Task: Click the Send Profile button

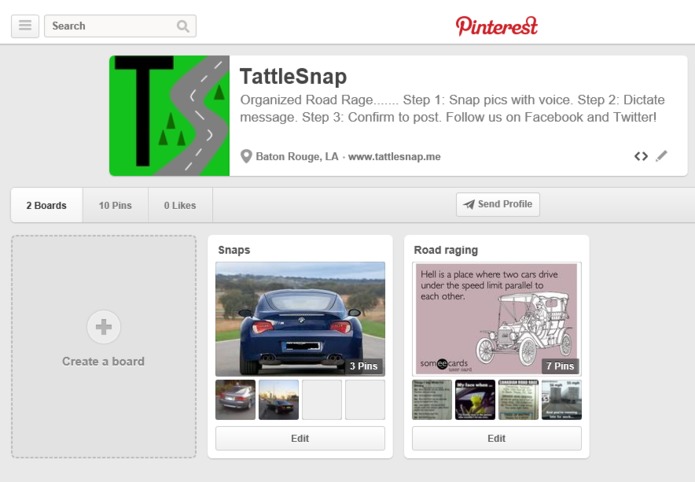Action: click(498, 204)
